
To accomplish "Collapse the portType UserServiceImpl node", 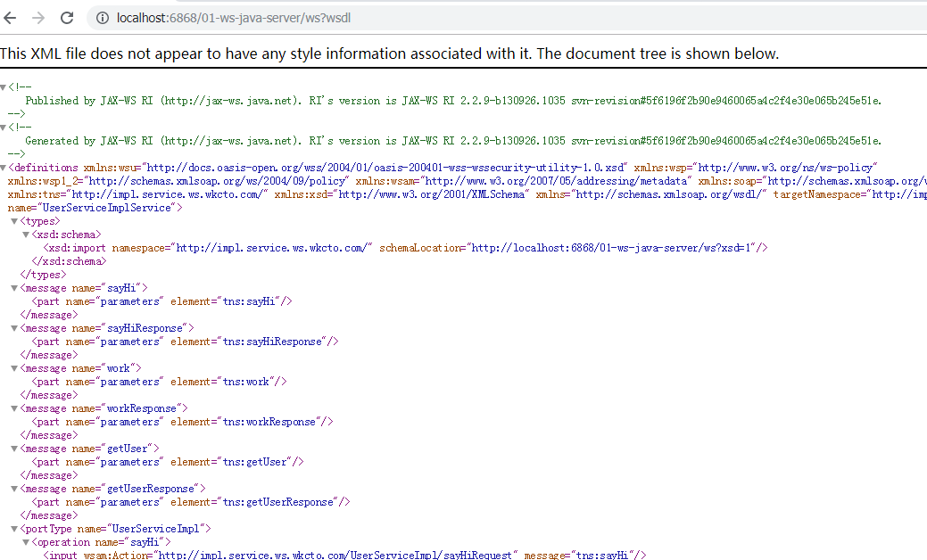I will [x=14, y=530].
